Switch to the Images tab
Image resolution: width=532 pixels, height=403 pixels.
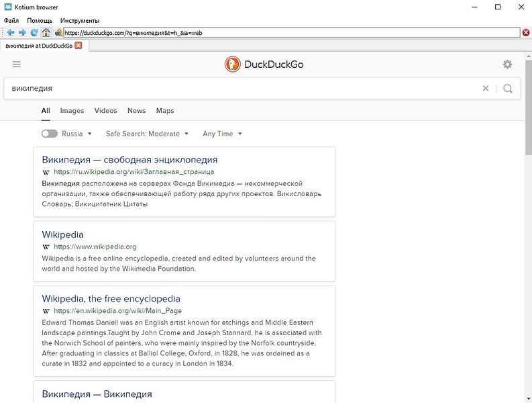(x=72, y=110)
